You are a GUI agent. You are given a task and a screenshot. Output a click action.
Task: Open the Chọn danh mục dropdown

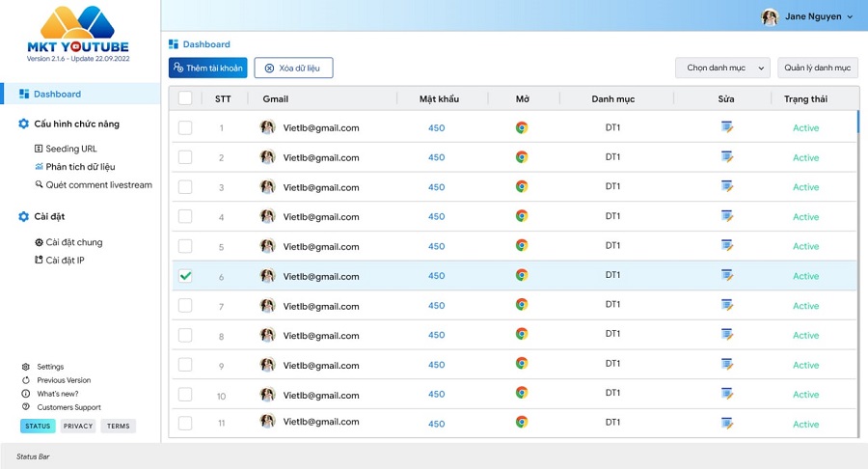coord(721,68)
